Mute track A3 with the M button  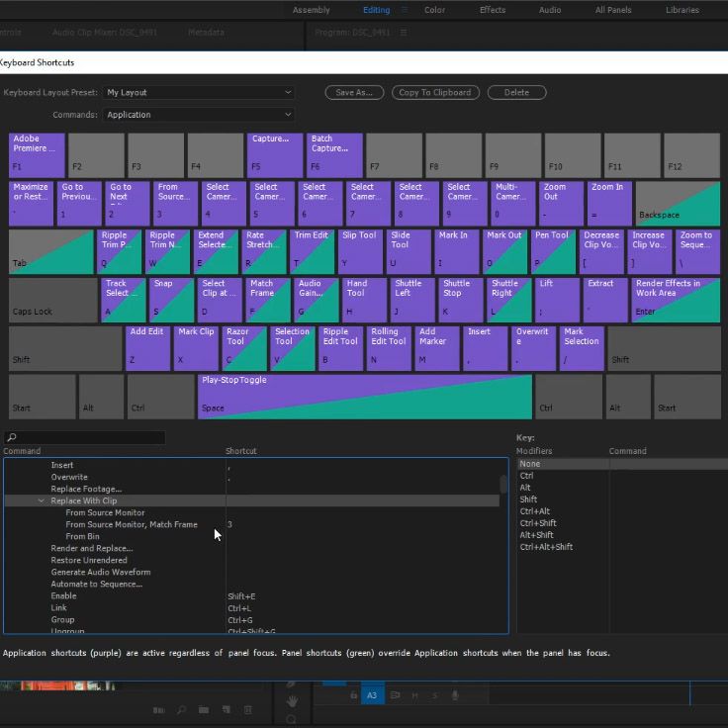414,695
